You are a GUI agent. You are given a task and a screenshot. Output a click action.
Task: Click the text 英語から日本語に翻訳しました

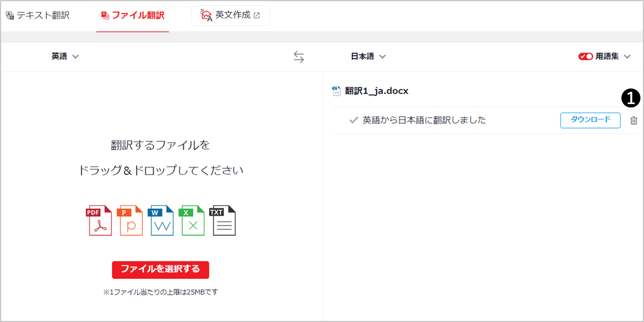424,120
